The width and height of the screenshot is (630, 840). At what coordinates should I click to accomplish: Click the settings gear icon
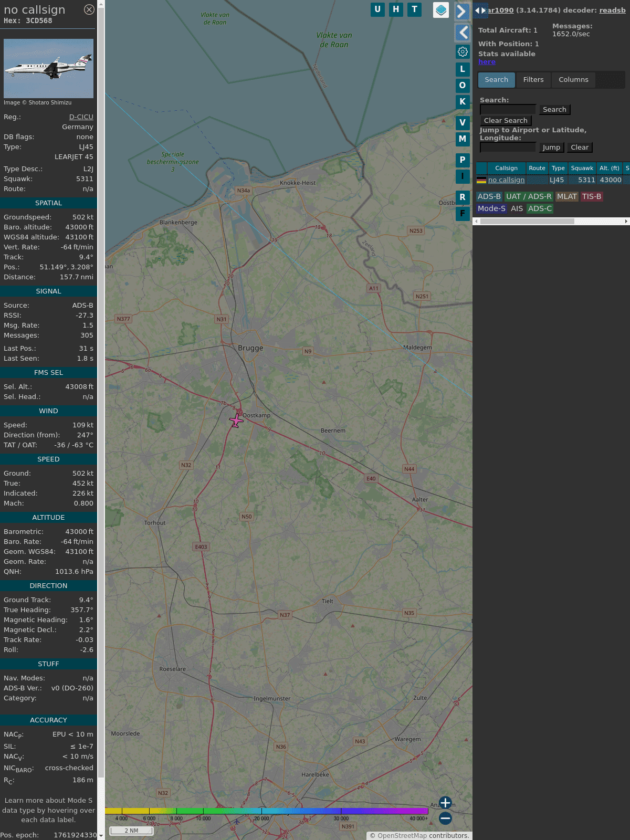pyautogui.click(x=463, y=51)
